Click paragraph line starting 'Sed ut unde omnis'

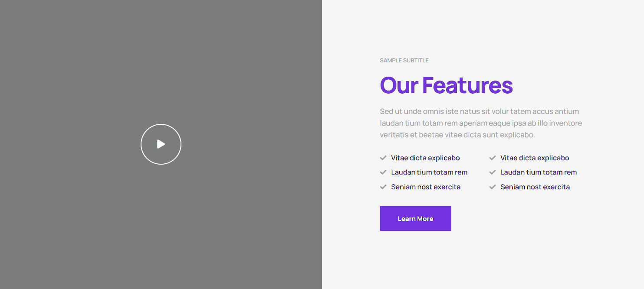479,111
